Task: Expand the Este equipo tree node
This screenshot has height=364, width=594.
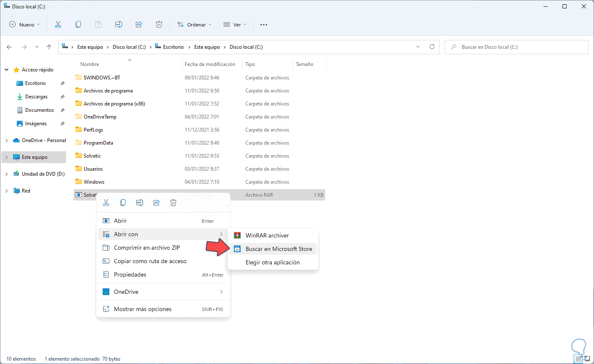Action: click(x=7, y=157)
